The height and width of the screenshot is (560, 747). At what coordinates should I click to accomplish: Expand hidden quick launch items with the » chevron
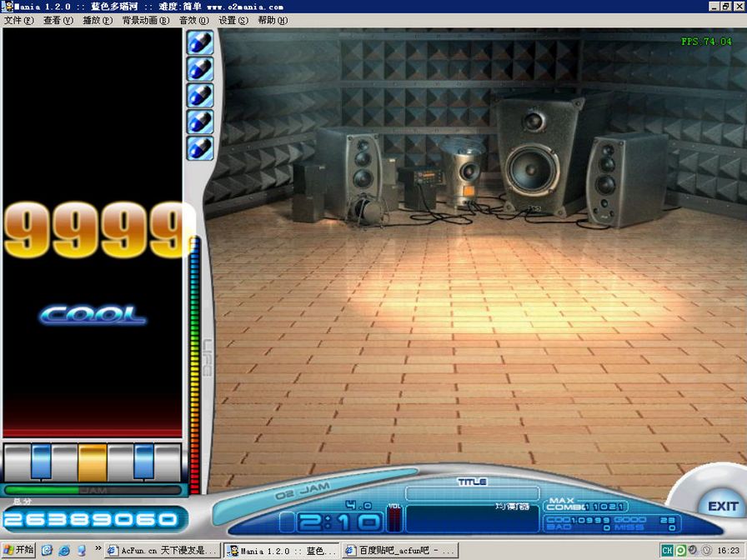[x=98, y=548]
